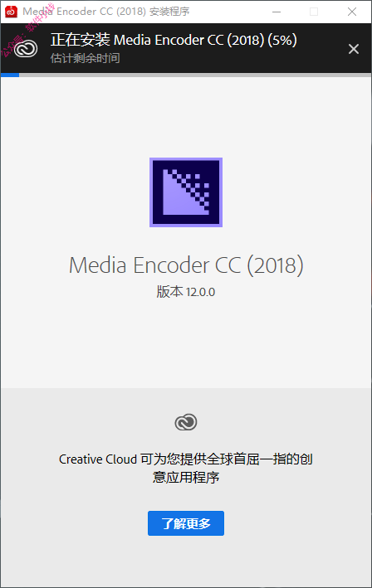Close the installer via title bar X
Image resolution: width=372 pixels, height=588 pixels.
click(352, 12)
